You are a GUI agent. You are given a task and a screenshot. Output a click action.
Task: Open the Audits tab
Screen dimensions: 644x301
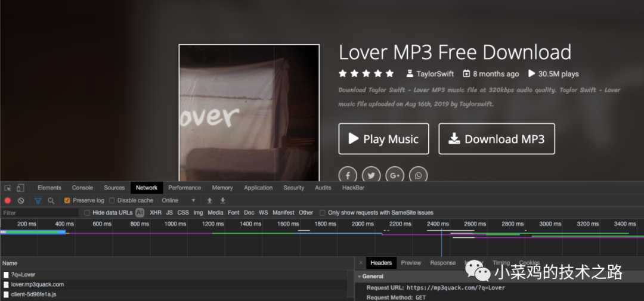[323, 188]
